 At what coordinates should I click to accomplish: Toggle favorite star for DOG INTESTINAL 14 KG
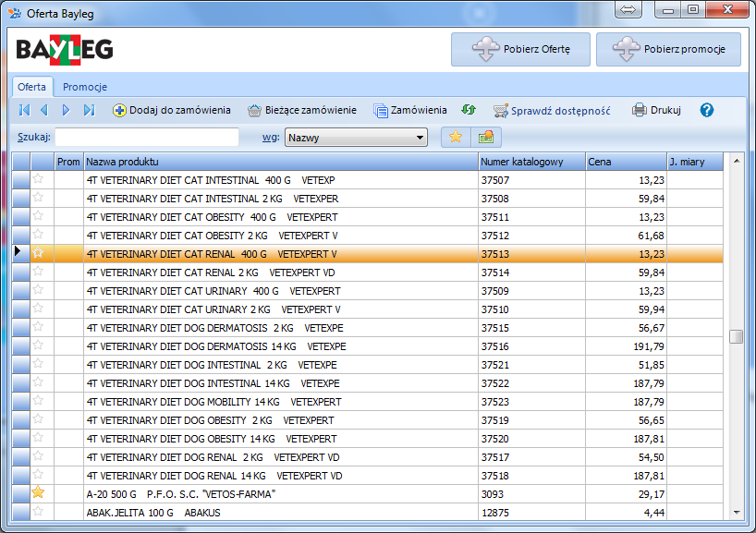click(x=38, y=382)
